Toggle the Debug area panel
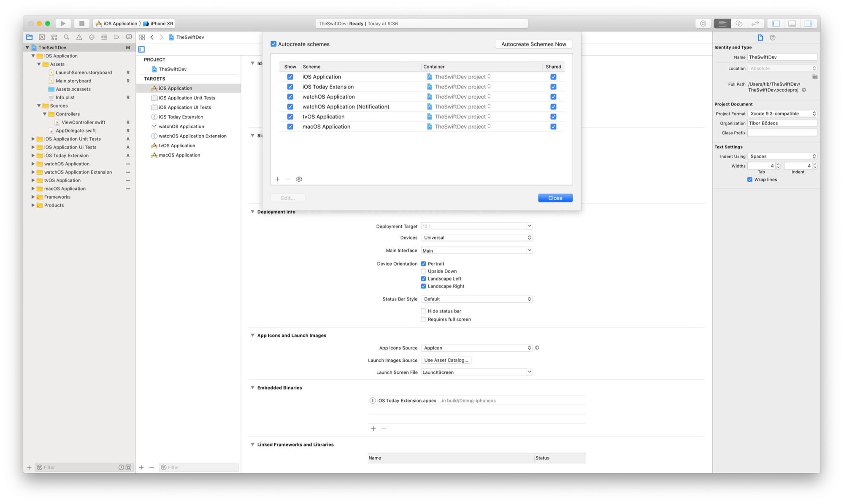Image resolution: width=844 pixels, height=504 pixels. point(792,24)
